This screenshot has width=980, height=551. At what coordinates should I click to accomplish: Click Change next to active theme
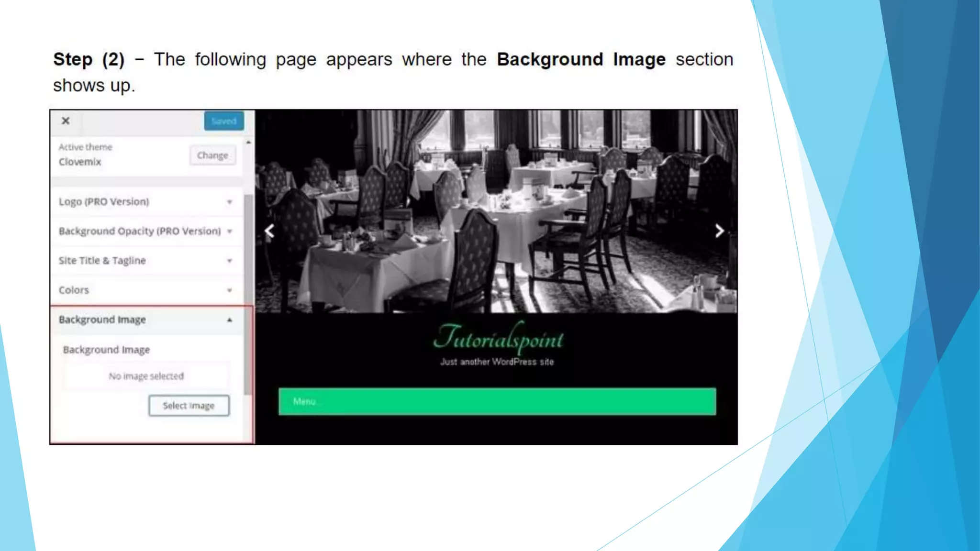212,155
